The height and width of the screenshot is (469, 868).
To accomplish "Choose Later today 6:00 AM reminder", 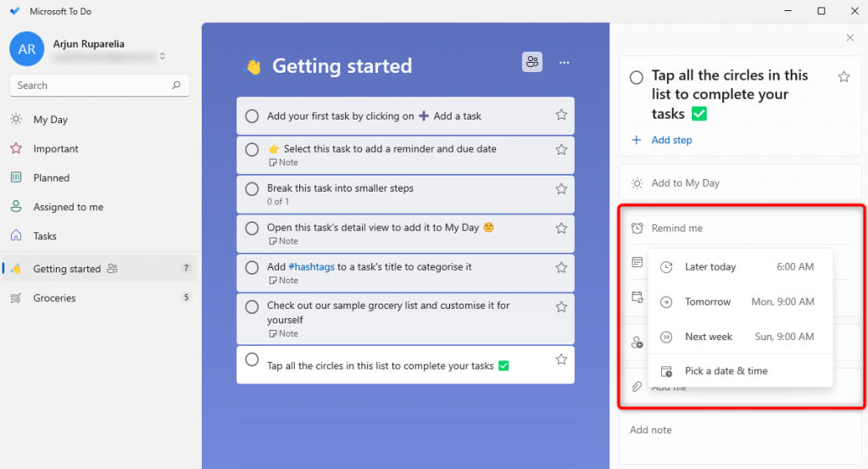I will coord(740,267).
